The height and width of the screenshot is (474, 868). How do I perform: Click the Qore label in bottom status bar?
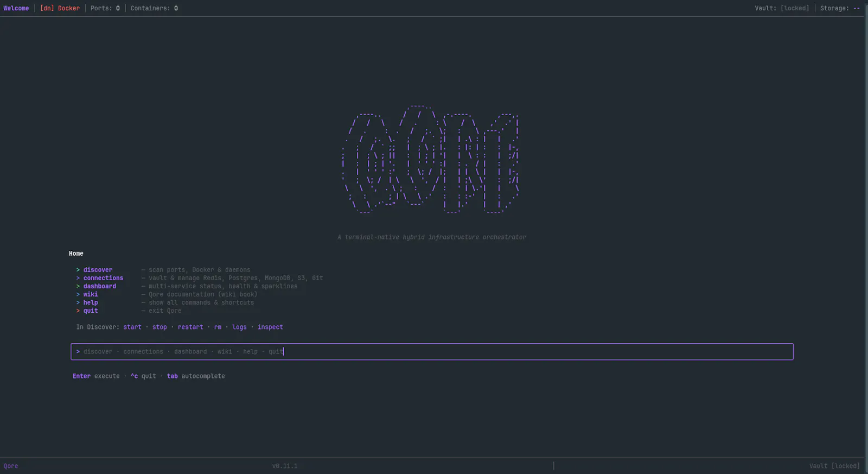[x=11, y=466]
